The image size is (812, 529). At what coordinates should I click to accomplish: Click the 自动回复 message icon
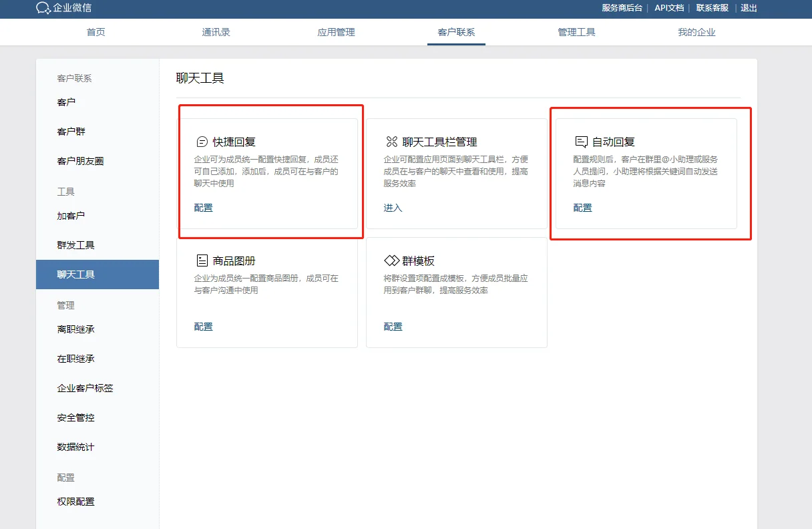point(581,142)
